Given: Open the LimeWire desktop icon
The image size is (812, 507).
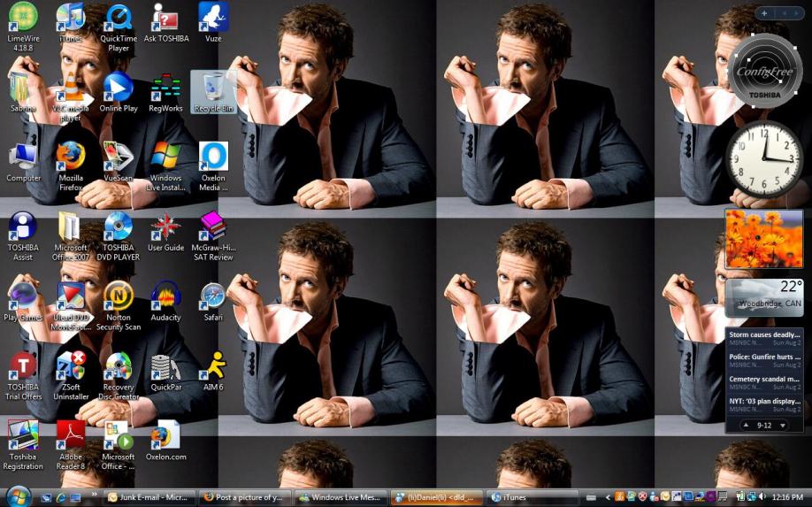Looking at the screenshot, I should [23, 17].
